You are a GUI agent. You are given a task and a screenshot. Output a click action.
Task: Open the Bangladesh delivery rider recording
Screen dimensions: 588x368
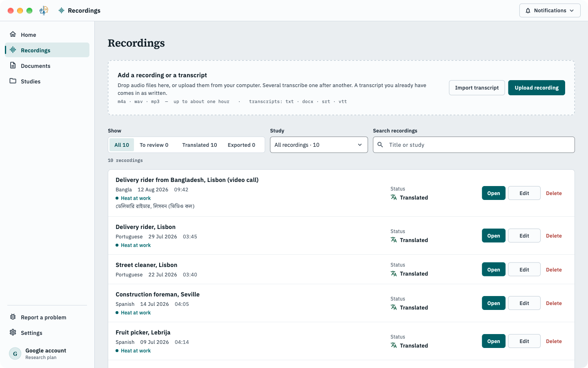[x=494, y=193]
